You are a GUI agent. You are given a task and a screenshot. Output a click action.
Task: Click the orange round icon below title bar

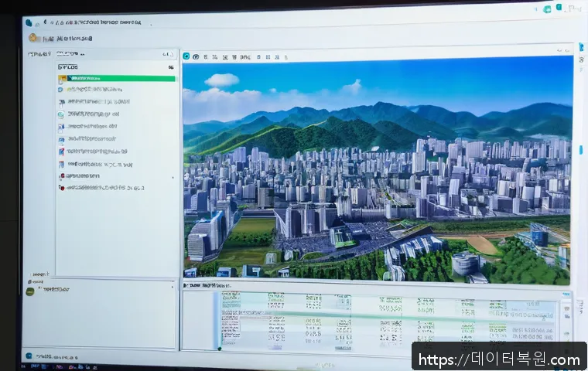32,37
